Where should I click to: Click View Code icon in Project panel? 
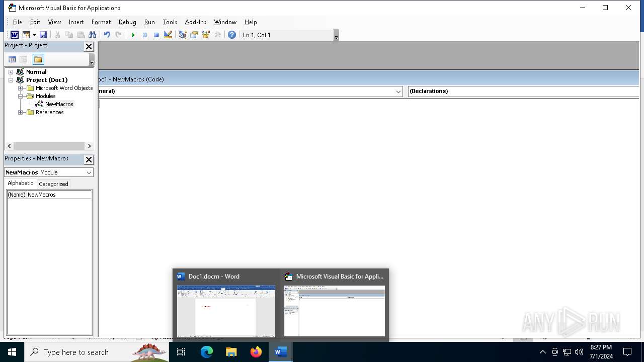(12, 59)
